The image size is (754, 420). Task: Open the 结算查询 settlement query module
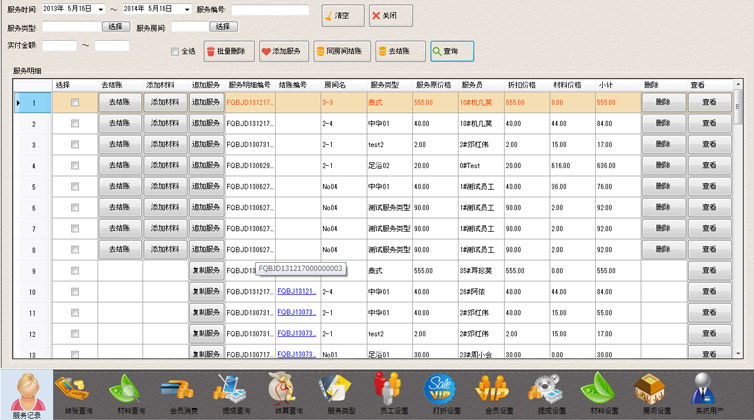(289, 395)
